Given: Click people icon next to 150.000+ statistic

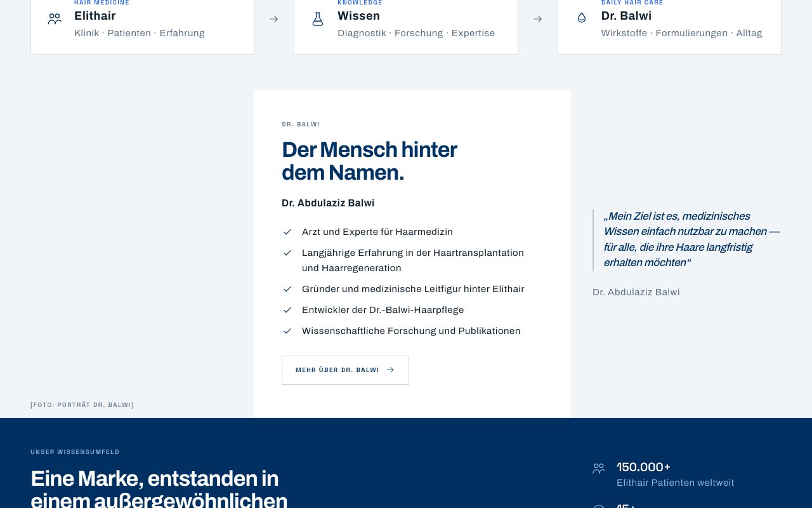Looking at the screenshot, I should pos(599,469).
